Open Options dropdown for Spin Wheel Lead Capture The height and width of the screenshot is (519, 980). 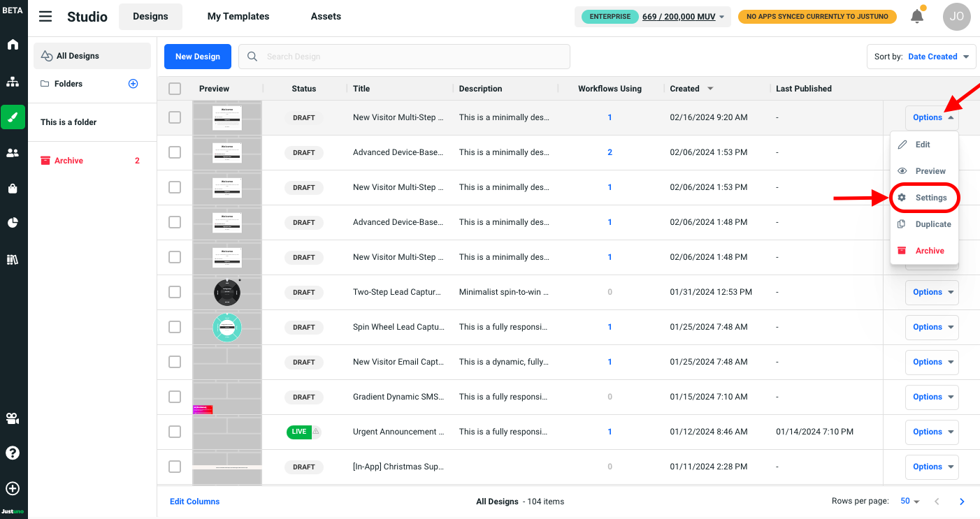932,327
